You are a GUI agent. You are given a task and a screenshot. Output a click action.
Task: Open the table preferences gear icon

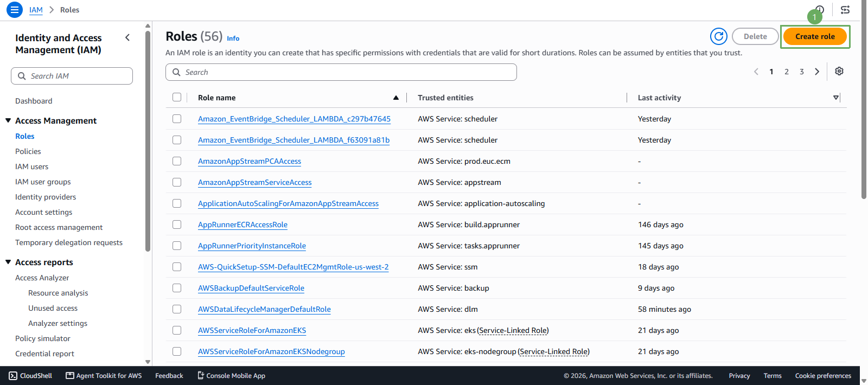pos(839,72)
